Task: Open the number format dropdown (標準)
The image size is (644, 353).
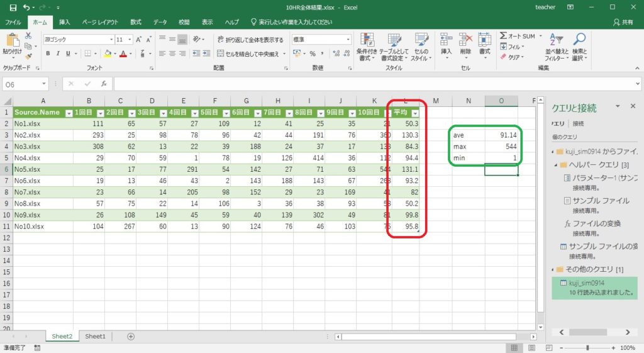Action: 348,40
